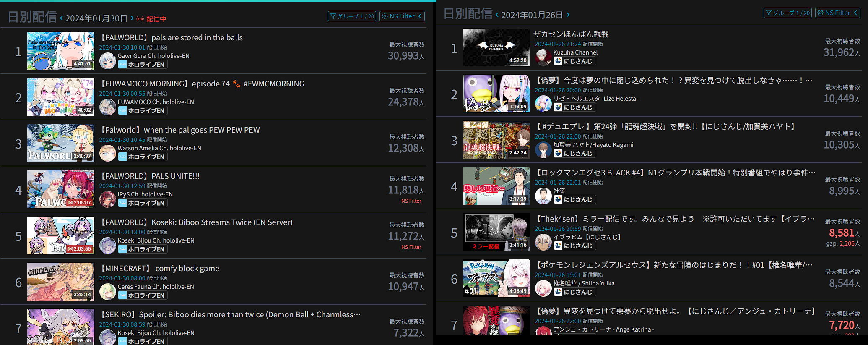This screenshot has height=345, width=868.
Task: Open Gawr Gura channel avatar
Action: coord(107,60)
